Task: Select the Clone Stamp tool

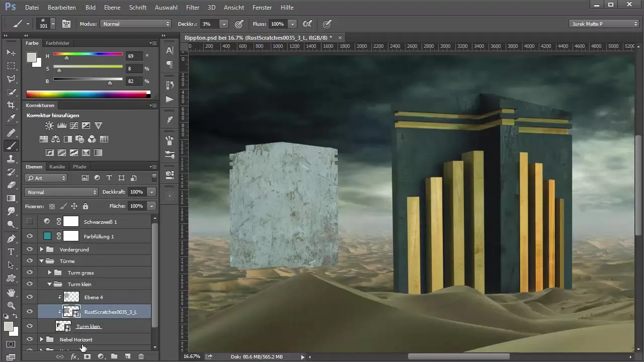Action: 11,159
